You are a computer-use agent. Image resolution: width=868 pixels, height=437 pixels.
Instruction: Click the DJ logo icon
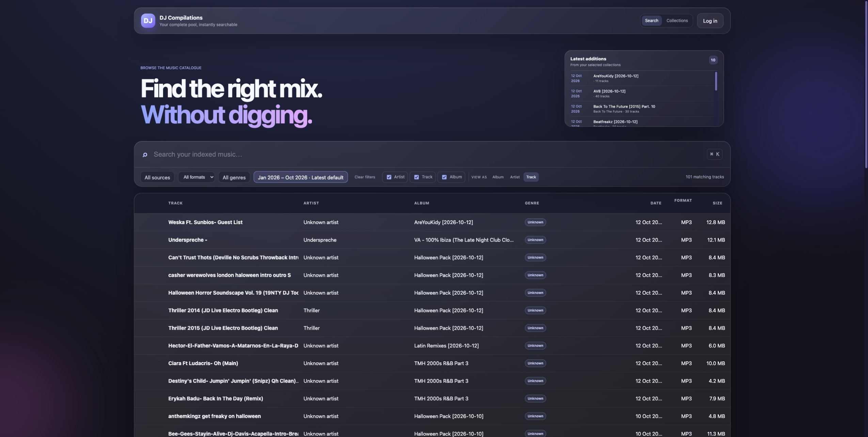pos(148,21)
